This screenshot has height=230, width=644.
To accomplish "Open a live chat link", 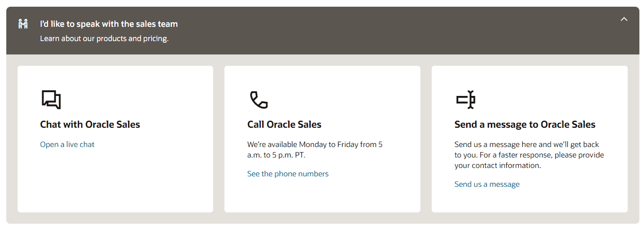I will click(x=67, y=145).
